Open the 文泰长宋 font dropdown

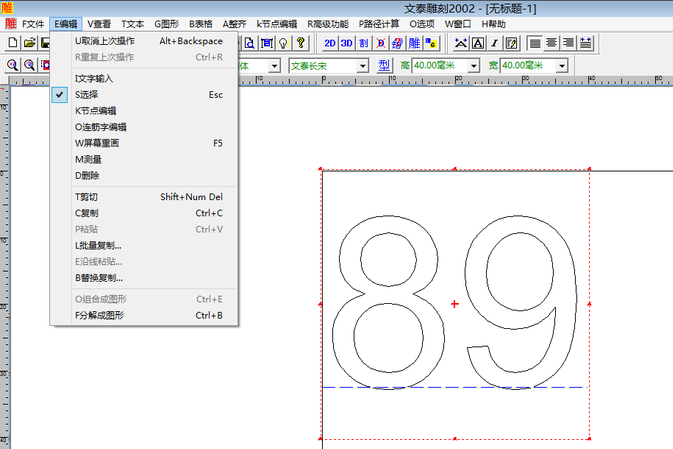pyautogui.click(x=362, y=65)
